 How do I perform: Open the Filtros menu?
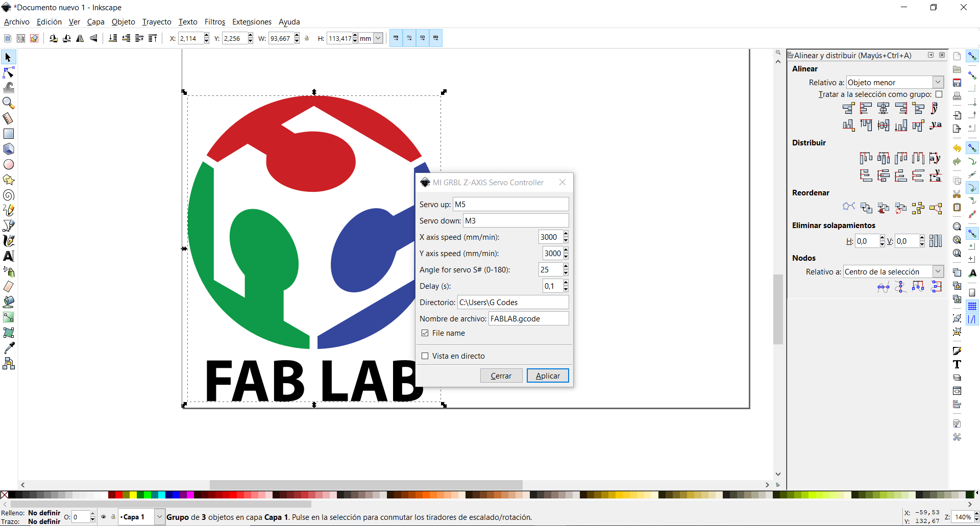(215, 22)
